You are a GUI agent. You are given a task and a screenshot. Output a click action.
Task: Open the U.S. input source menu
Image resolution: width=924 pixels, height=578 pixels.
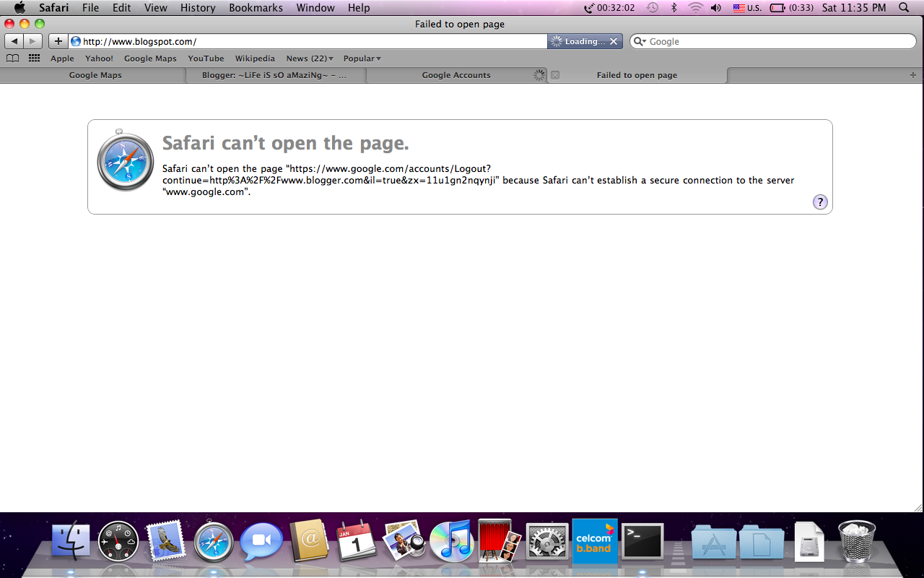(x=747, y=8)
